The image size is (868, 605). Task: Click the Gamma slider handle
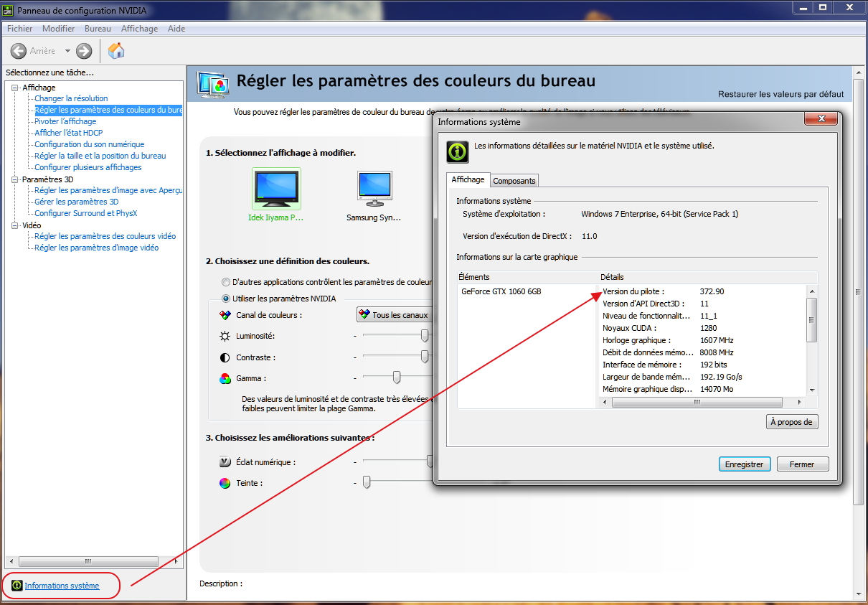pos(396,377)
